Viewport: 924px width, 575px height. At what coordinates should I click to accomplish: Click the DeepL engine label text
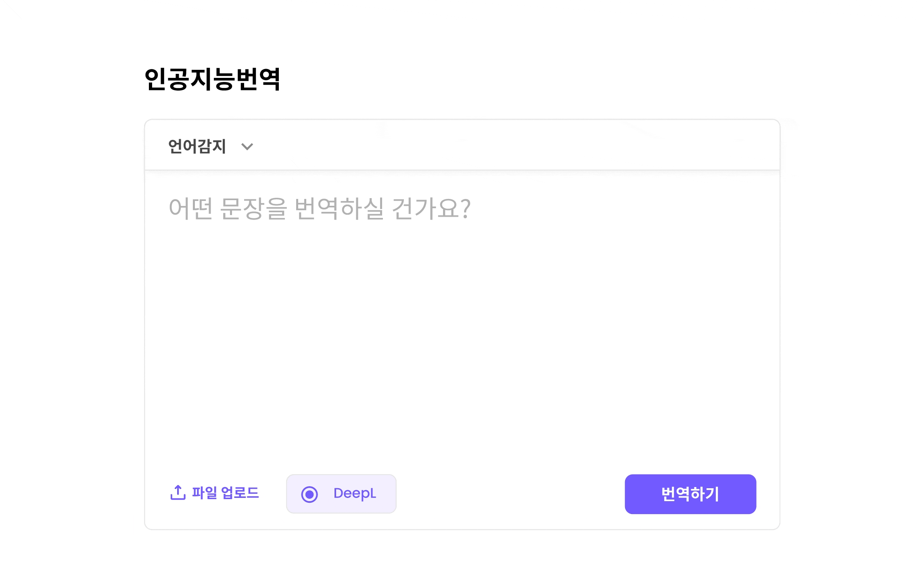pyautogui.click(x=355, y=493)
